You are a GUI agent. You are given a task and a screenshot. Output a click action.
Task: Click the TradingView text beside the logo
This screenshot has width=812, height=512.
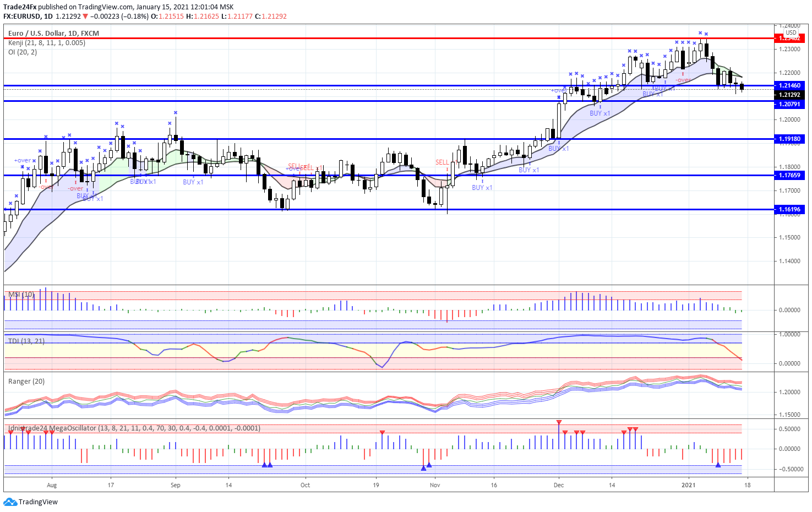click(x=38, y=502)
